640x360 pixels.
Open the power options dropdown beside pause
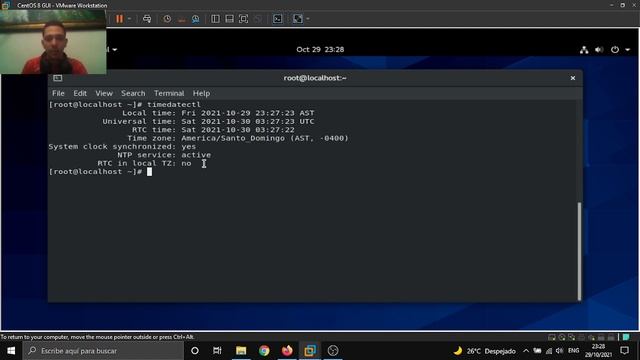129,19
